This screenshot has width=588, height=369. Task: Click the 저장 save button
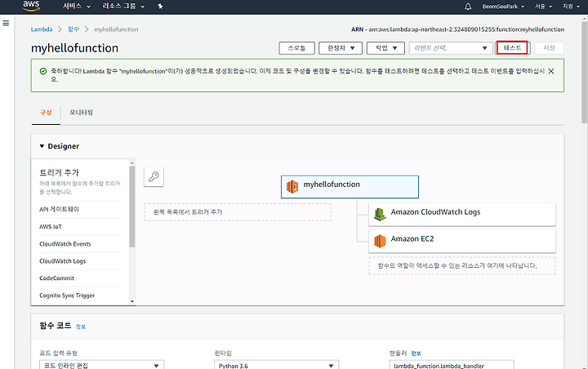549,48
